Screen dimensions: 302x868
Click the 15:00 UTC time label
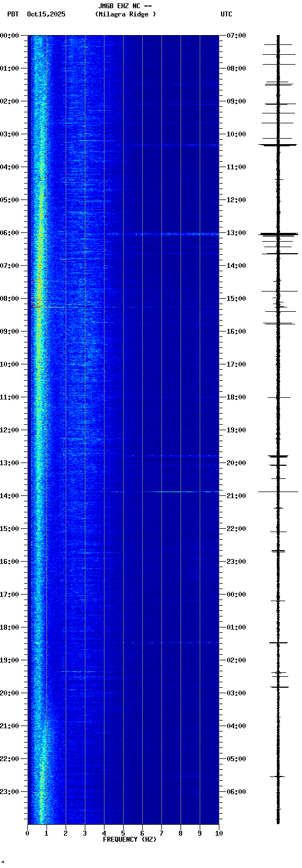tap(236, 299)
